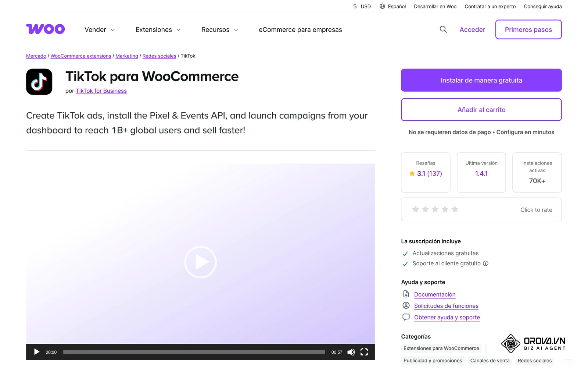This screenshot has width=588, height=368.
Task: Open Mercado breadcrumb link
Action: [x=36, y=56]
